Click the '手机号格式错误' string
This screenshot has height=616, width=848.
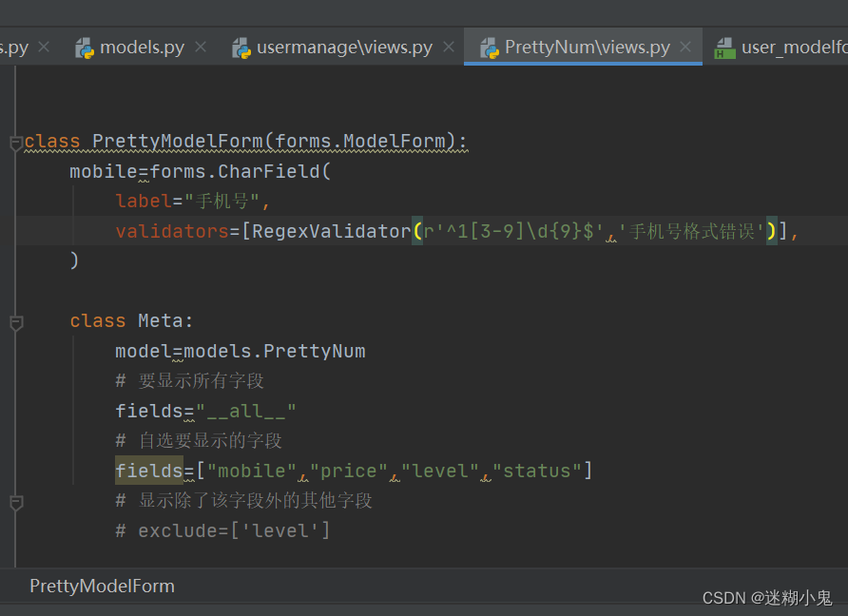pyautogui.click(x=691, y=231)
